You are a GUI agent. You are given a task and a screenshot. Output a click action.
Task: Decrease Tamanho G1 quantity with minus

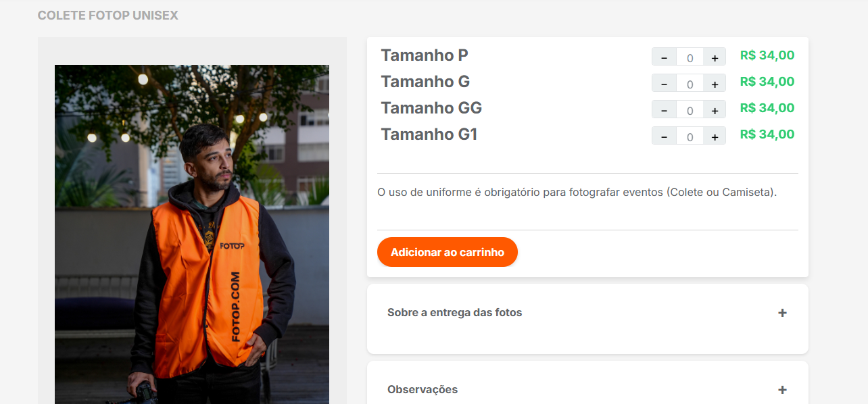pos(664,136)
